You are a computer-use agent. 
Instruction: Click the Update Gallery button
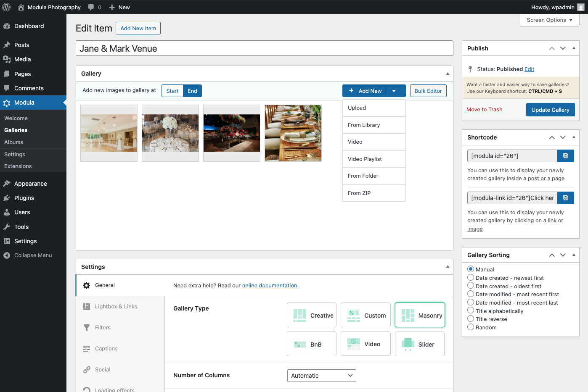point(550,110)
